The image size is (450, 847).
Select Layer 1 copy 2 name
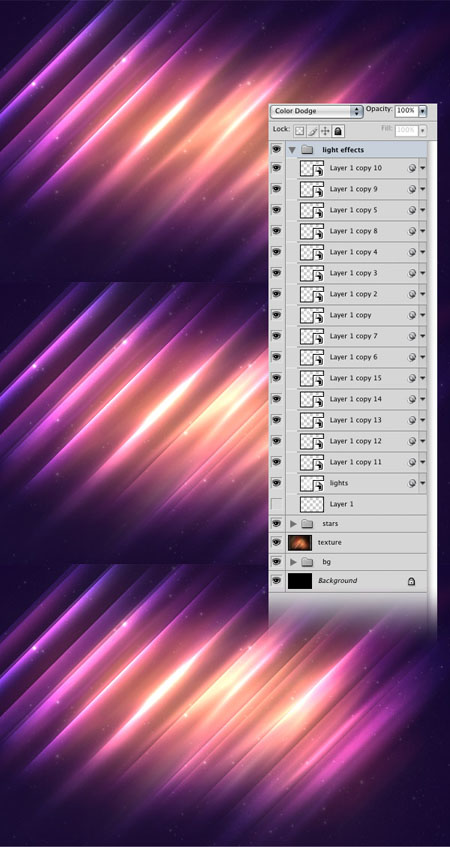353,294
